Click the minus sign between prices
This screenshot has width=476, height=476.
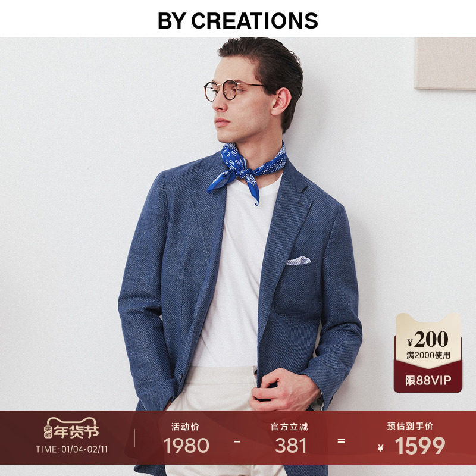click(237, 441)
